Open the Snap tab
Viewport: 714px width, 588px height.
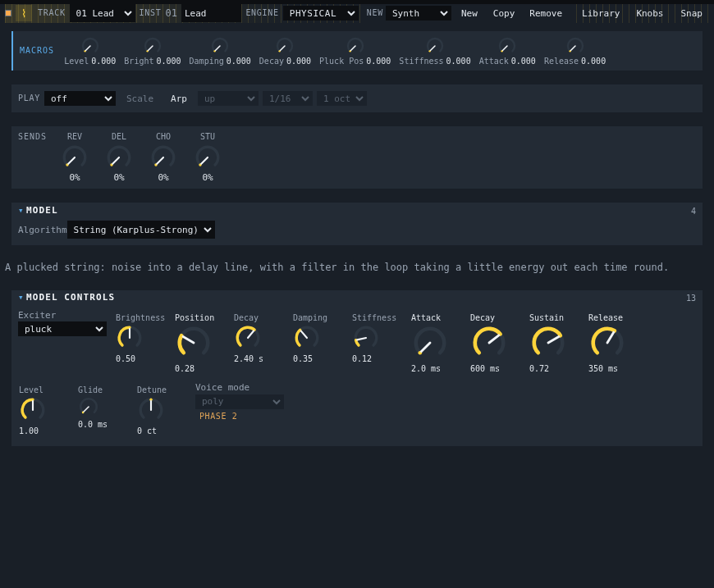click(x=691, y=13)
